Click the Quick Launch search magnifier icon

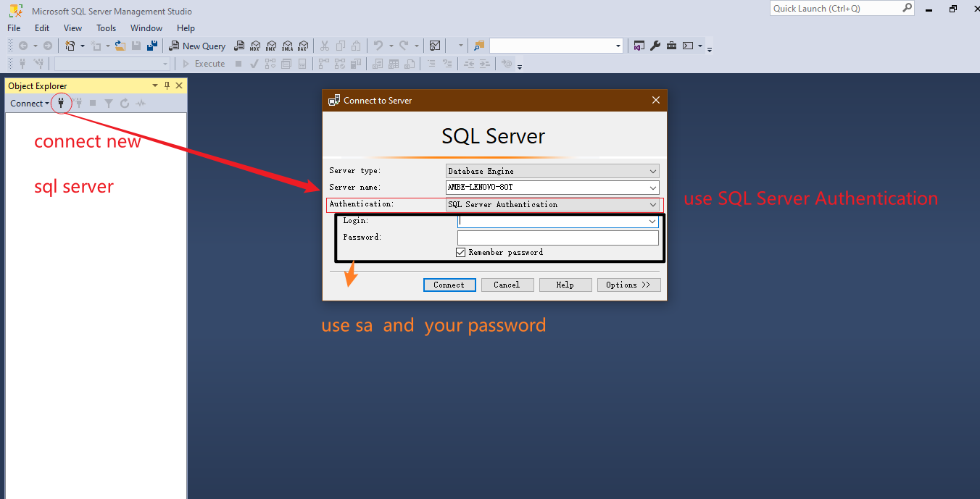click(x=907, y=8)
